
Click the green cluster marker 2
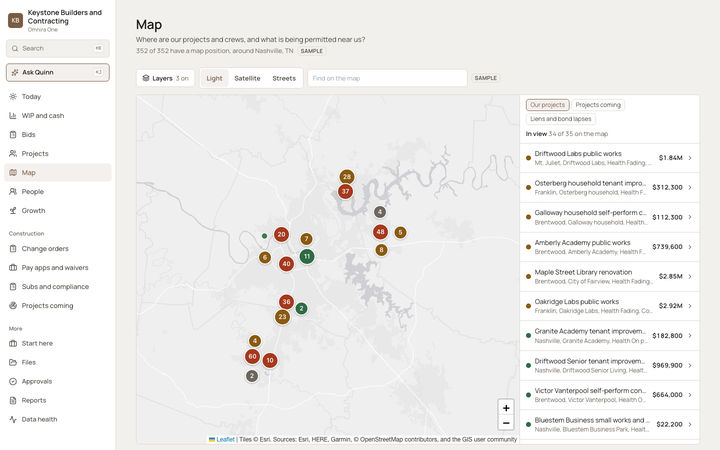click(301, 309)
